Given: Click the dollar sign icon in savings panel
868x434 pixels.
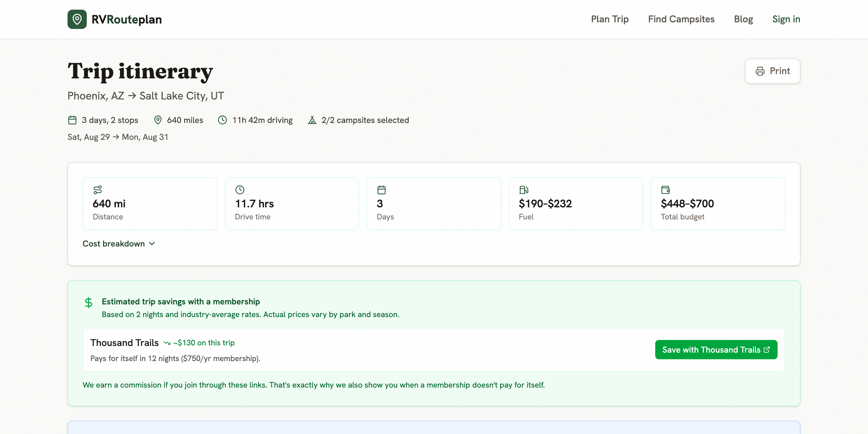Looking at the screenshot, I should pos(88,303).
